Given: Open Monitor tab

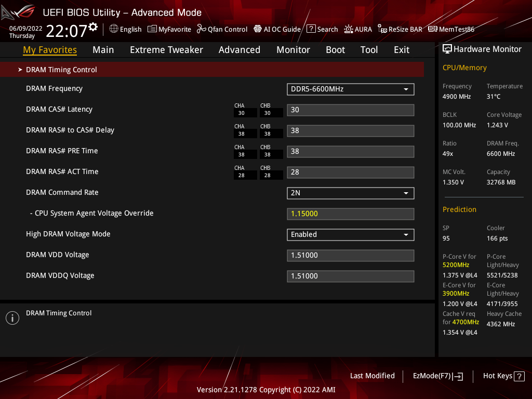Looking at the screenshot, I should coord(293,50).
